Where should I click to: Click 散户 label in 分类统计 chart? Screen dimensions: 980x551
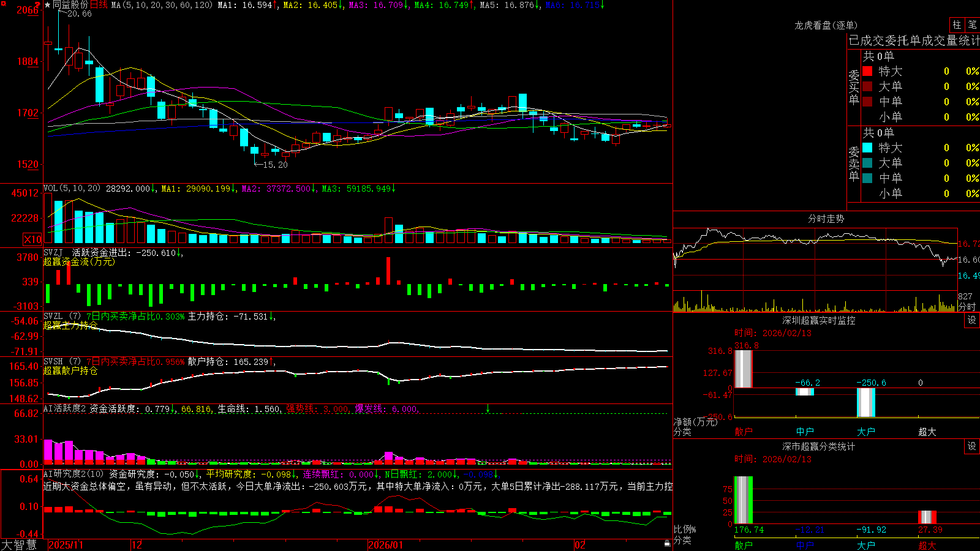click(x=744, y=545)
